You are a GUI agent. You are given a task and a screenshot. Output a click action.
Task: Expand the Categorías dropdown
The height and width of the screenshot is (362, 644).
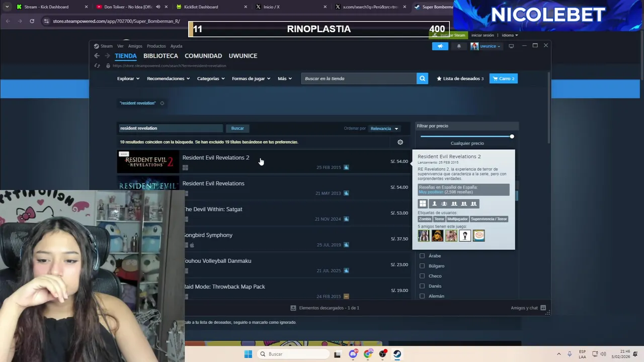(210, 78)
